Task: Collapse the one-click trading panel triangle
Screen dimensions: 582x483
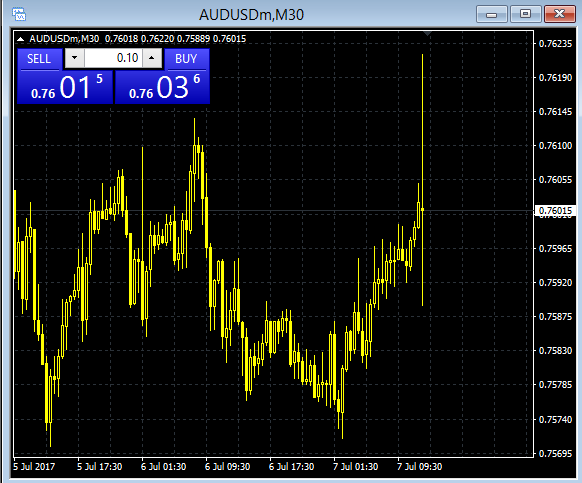Action: tap(20, 39)
